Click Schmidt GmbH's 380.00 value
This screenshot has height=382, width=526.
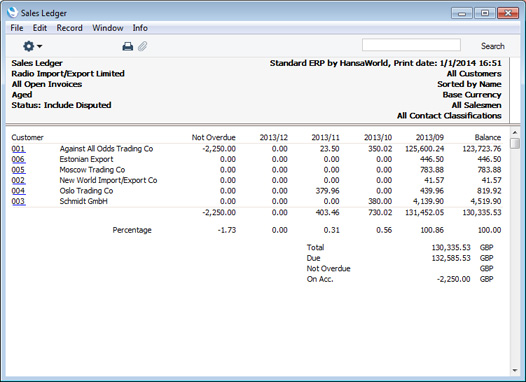tap(380, 201)
